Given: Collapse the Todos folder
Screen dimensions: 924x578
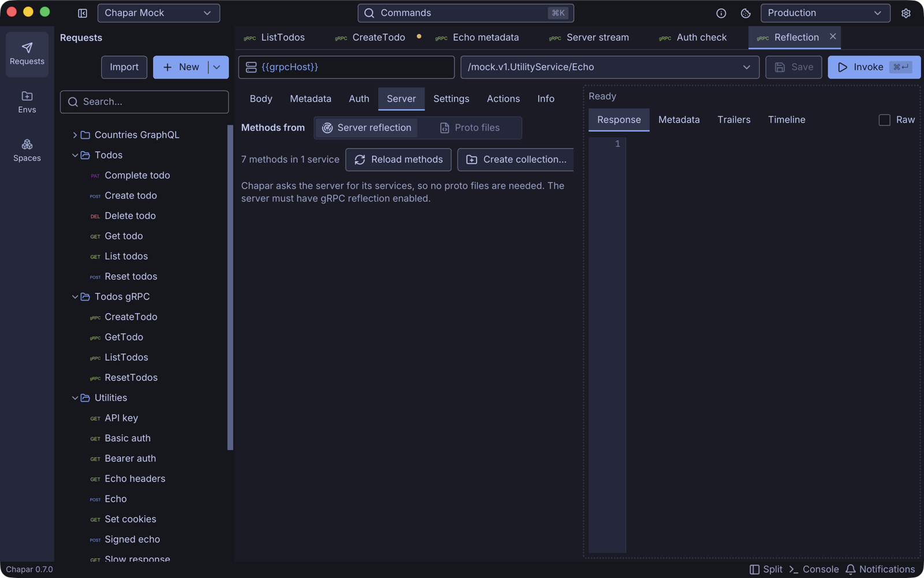Looking at the screenshot, I should pyautogui.click(x=74, y=155).
